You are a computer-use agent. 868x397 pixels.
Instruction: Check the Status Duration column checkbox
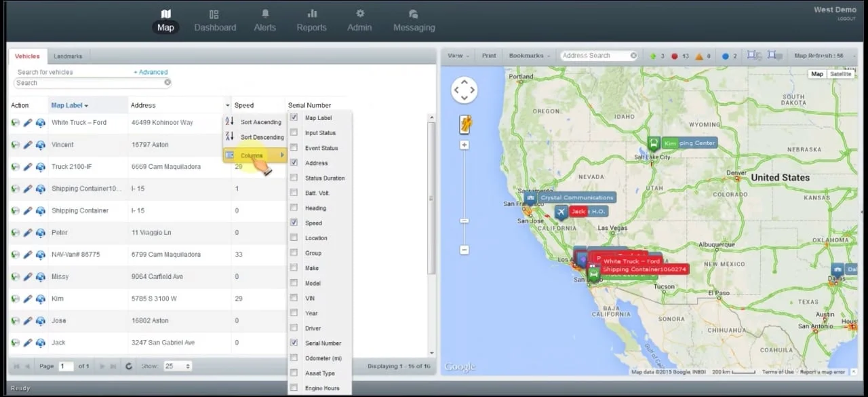tap(294, 178)
